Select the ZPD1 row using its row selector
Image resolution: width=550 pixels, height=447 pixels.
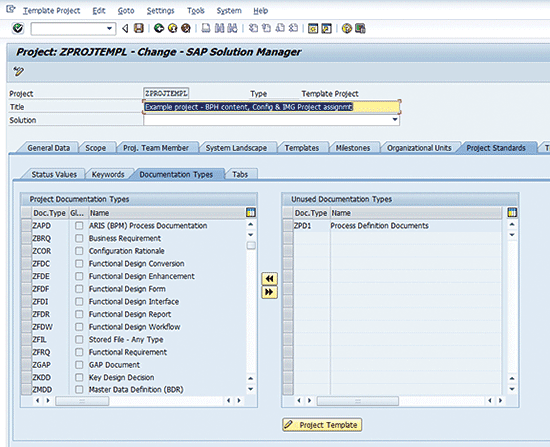point(288,226)
